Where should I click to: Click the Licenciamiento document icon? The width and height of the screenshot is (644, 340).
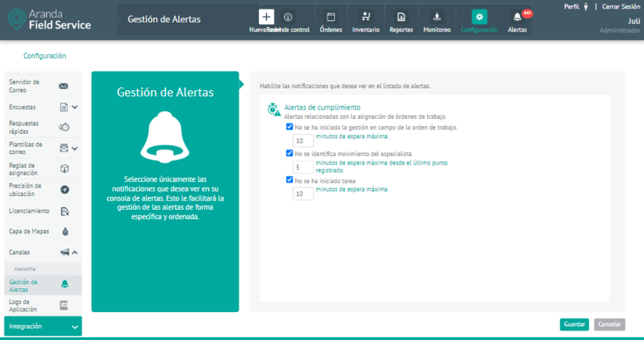point(65,211)
